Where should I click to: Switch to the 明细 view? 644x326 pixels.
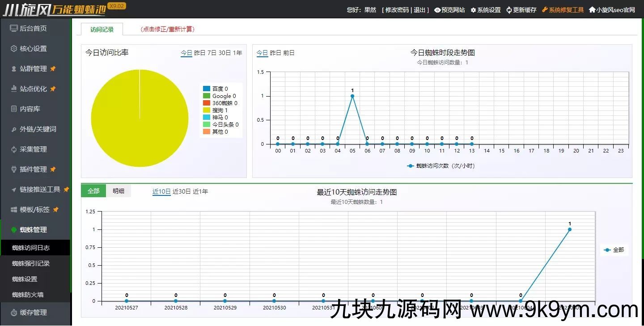point(119,191)
